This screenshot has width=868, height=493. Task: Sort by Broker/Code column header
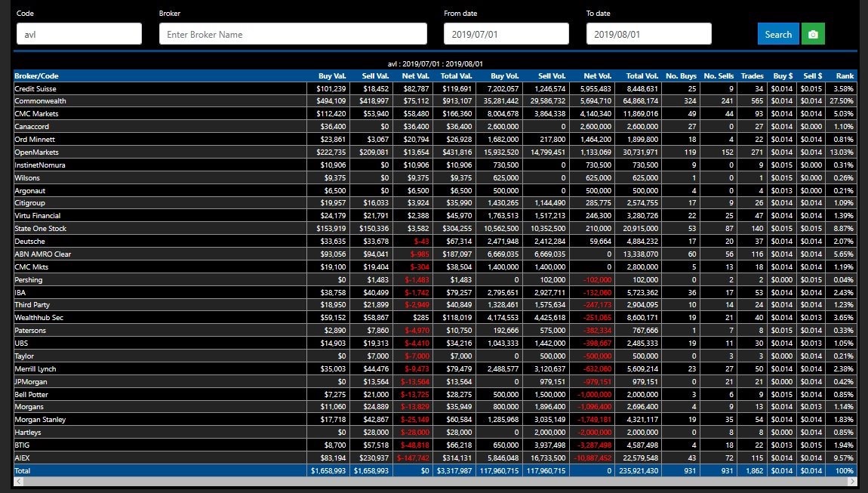pyautogui.click(x=36, y=76)
